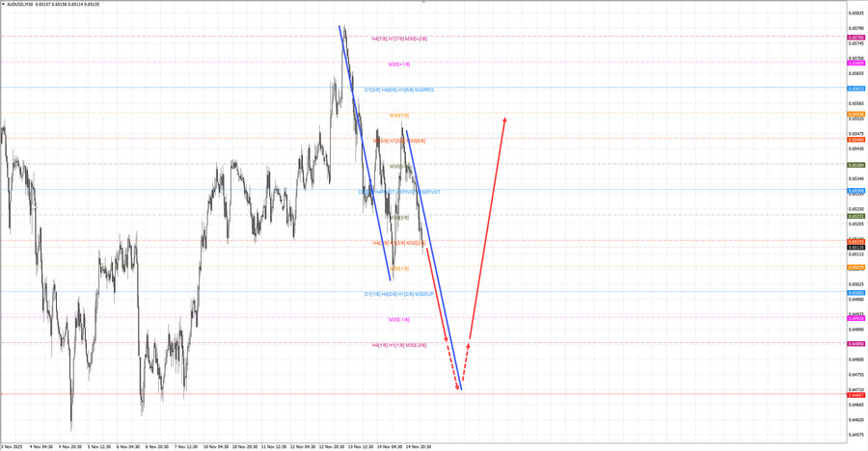Viewport: 868px width, 451px height.
Task: Click the blue 'M30SUP' support level label
Action: point(424,294)
